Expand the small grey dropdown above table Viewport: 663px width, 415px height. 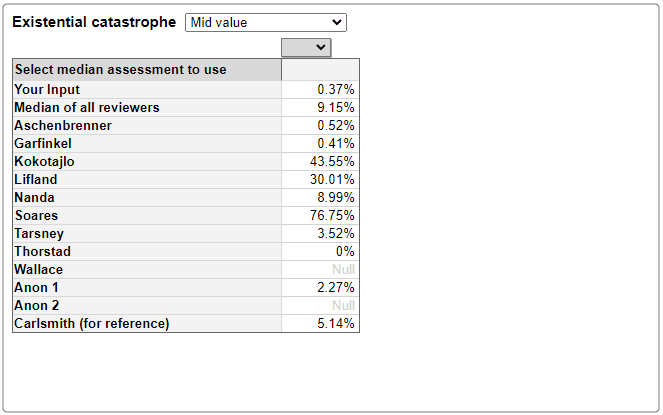(x=306, y=47)
